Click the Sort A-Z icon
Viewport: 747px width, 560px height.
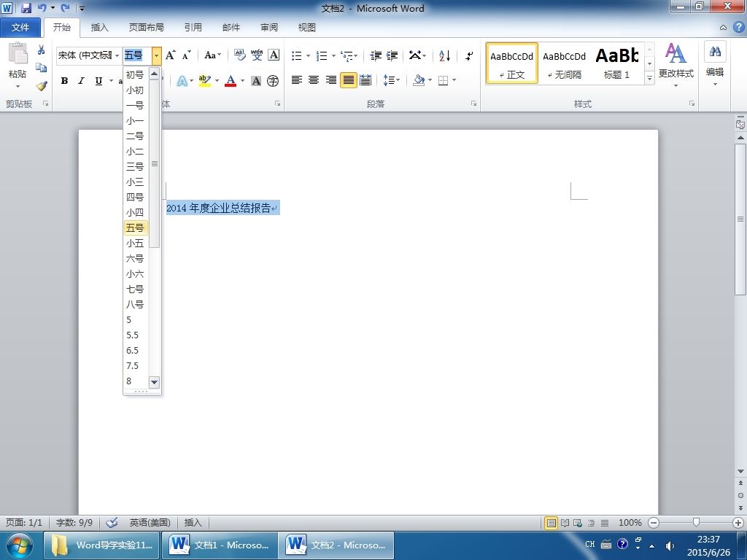[x=444, y=55]
